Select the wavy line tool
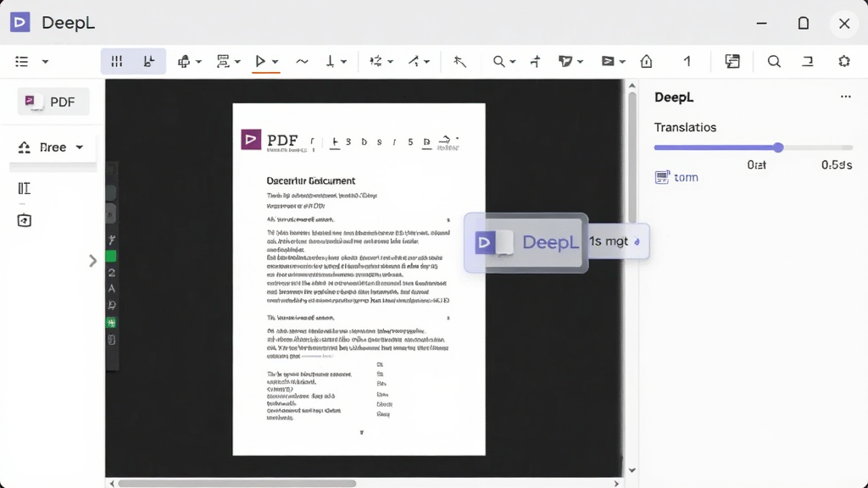This screenshot has width=868, height=488. pyautogui.click(x=302, y=61)
